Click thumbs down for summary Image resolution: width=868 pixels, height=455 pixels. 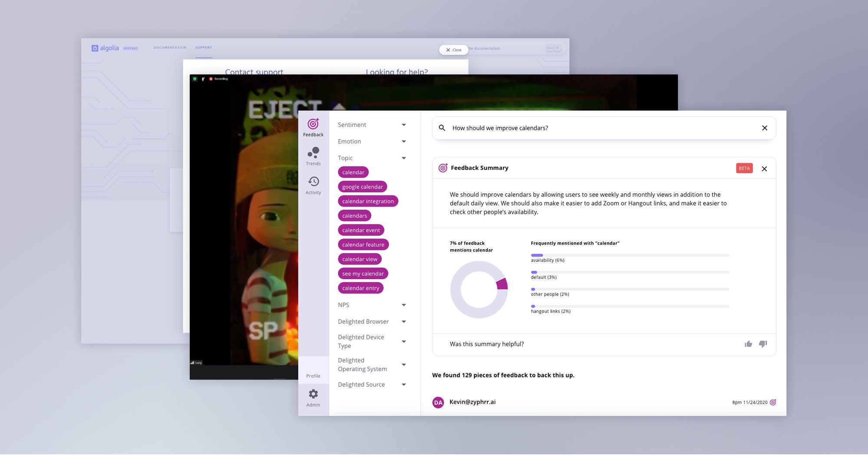pyautogui.click(x=763, y=344)
